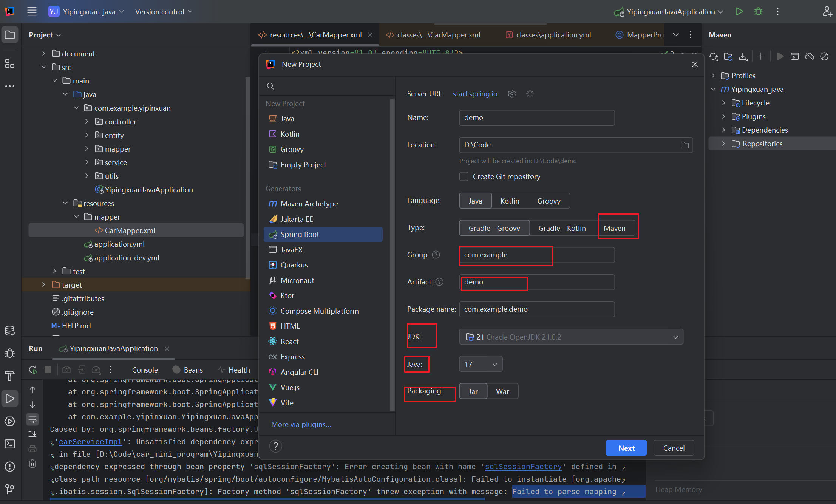Click the Run application play icon
The height and width of the screenshot is (504, 836).
pyautogui.click(x=739, y=12)
